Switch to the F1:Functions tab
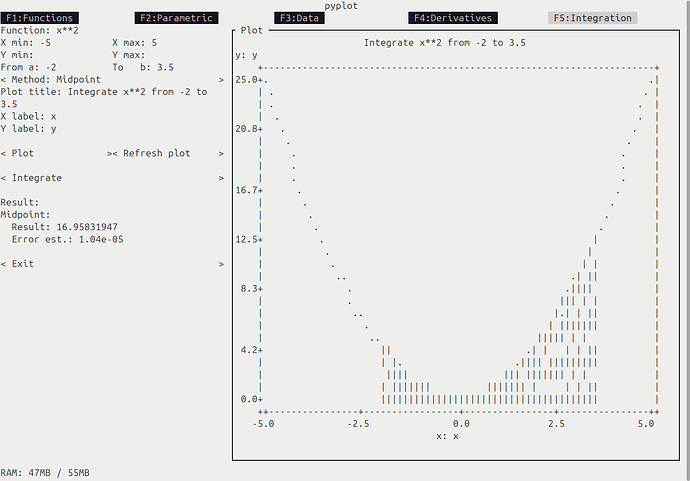690x481 pixels. coord(39,18)
